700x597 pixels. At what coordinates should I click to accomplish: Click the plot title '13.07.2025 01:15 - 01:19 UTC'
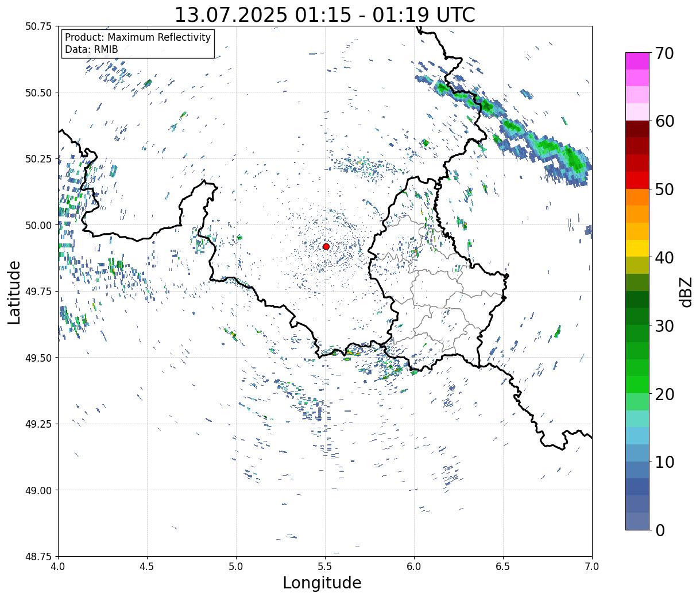(324, 14)
